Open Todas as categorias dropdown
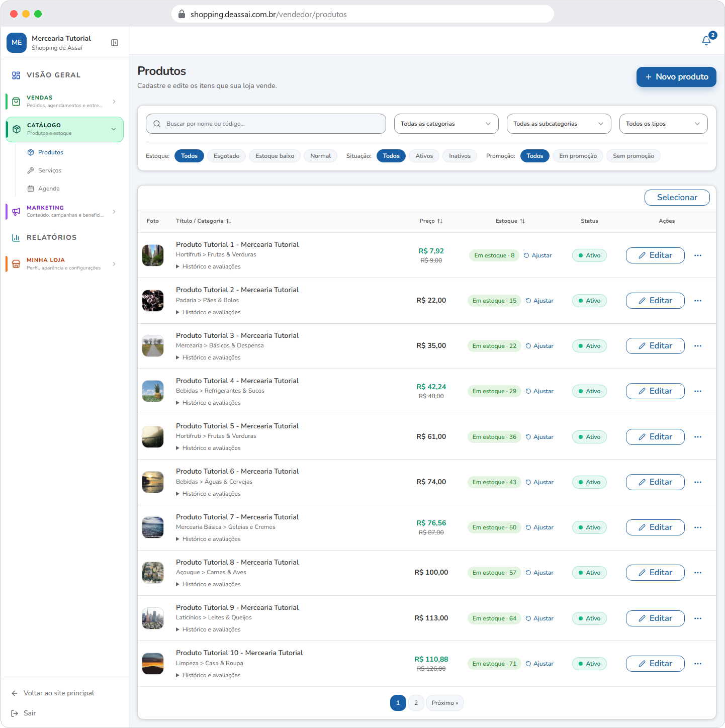The width and height of the screenshot is (725, 728). click(446, 124)
